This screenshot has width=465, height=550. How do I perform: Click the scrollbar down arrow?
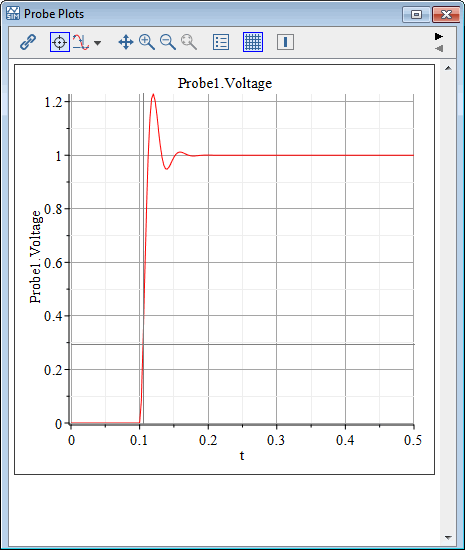tap(448, 537)
